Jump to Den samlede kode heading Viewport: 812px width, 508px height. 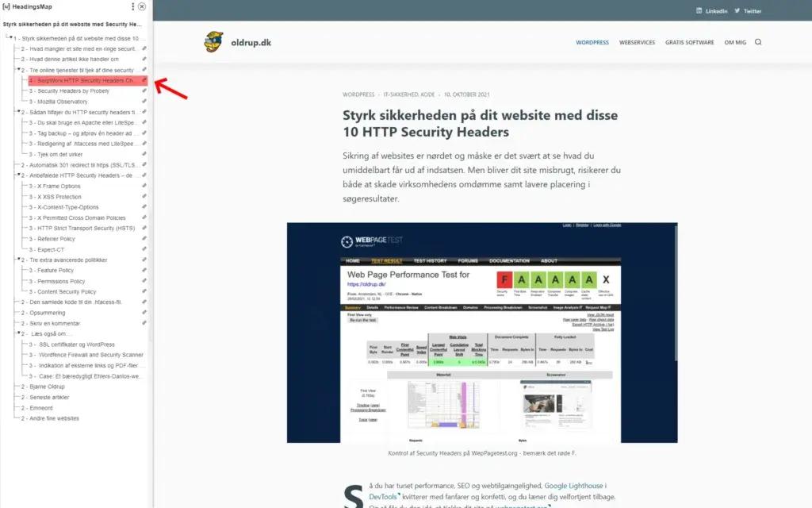click(x=71, y=302)
